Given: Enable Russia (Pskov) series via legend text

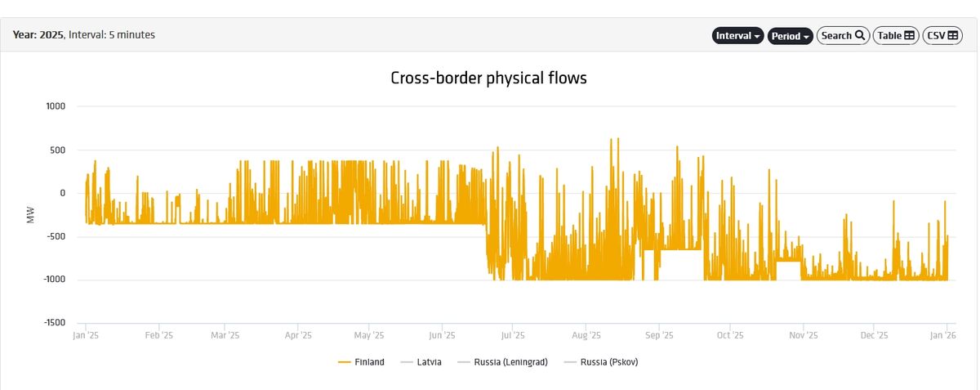Looking at the screenshot, I should pyautogui.click(x=609, y=362).
